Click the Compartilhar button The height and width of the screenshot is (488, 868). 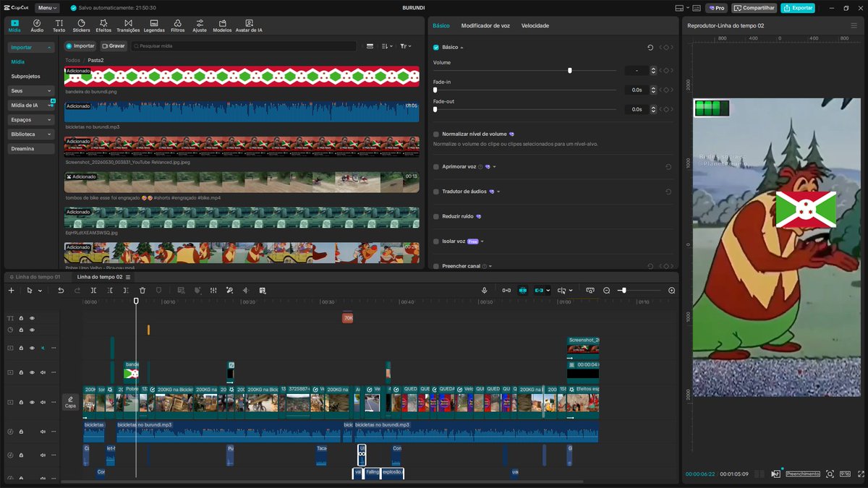coord(754,8)
